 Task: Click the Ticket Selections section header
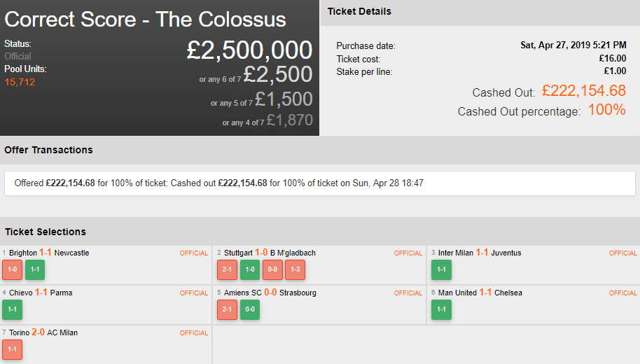pos(46,232)
